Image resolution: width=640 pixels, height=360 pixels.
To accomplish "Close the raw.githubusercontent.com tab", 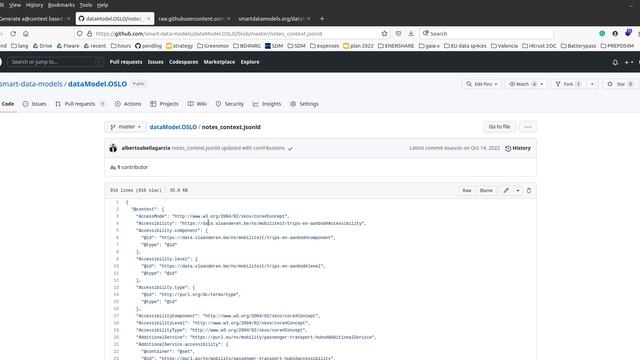I will click(x=229, y=18).
